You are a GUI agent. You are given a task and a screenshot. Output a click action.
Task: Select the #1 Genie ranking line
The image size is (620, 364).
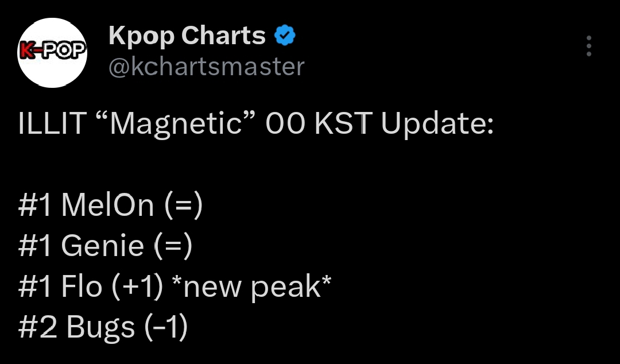105,246
